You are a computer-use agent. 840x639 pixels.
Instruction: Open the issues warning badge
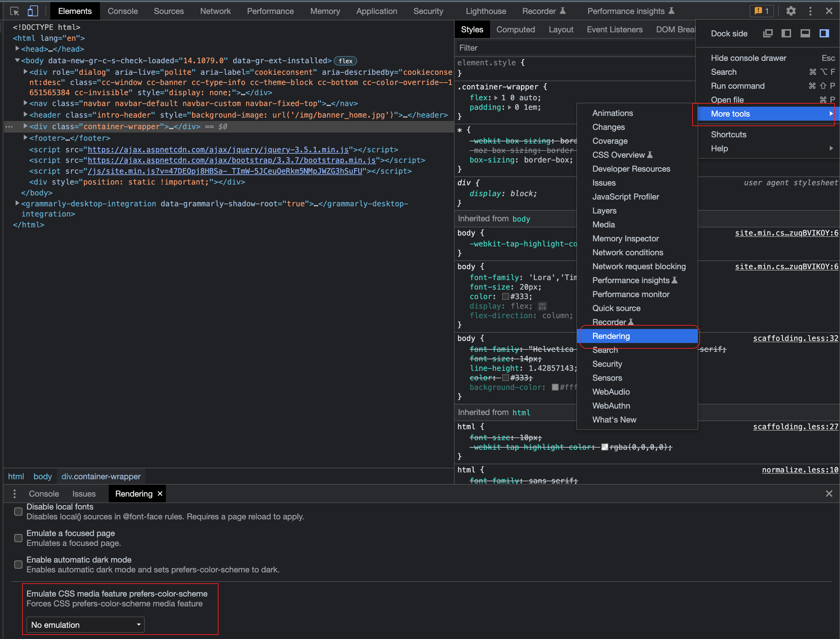pyautogui.click(x=762, y=11)
